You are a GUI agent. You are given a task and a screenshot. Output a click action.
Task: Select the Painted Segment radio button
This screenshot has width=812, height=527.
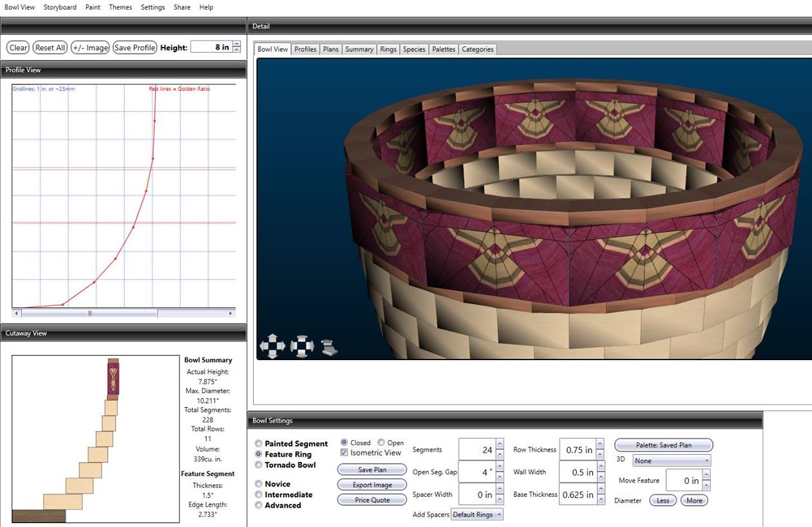coord(259,444)
